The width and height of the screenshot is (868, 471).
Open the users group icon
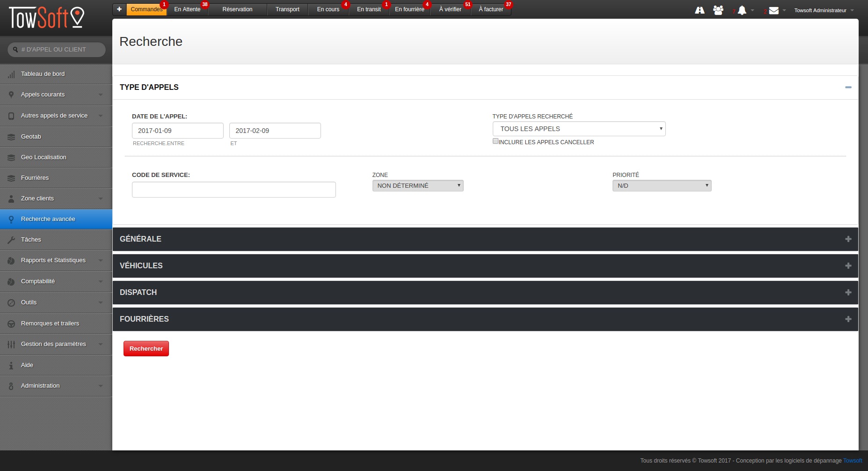point(718,10)
